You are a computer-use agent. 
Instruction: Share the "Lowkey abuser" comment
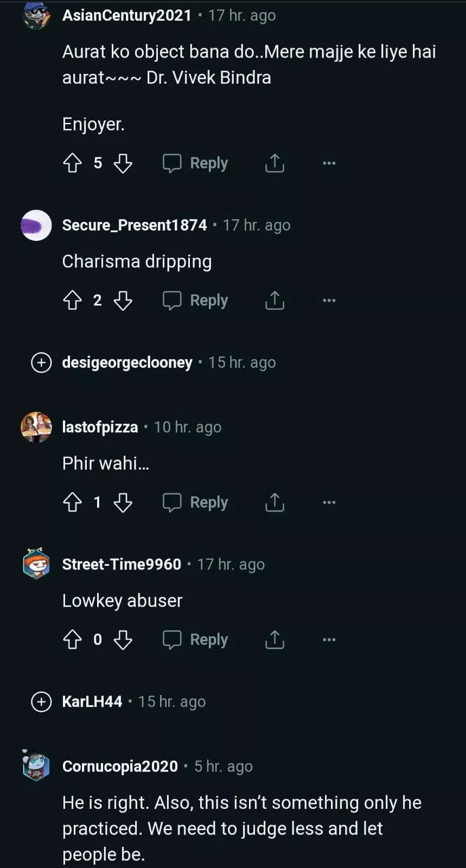(275, 640)
